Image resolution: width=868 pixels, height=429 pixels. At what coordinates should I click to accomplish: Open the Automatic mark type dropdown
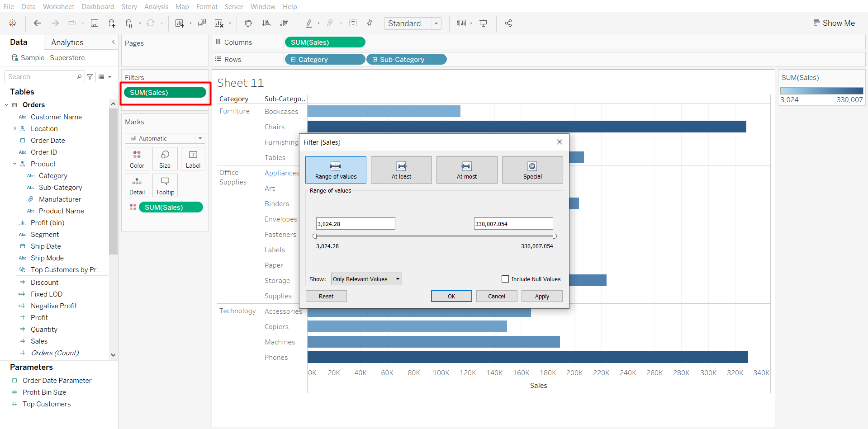tap(165, 138)
